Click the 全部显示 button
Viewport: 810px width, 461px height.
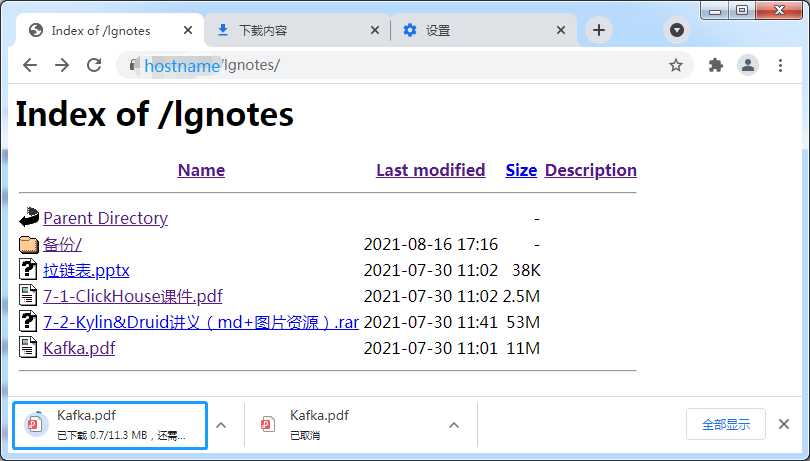725,425
